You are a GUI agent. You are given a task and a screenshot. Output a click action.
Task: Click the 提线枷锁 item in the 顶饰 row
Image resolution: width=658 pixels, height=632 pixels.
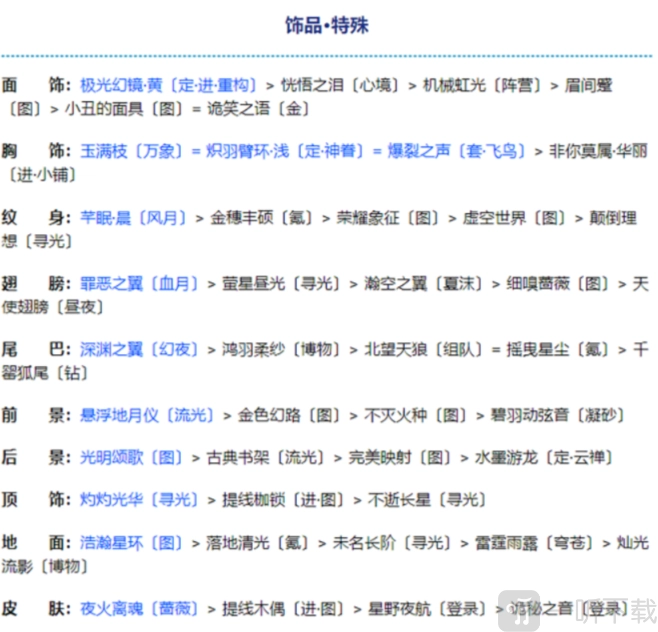[x=253, y=499]
